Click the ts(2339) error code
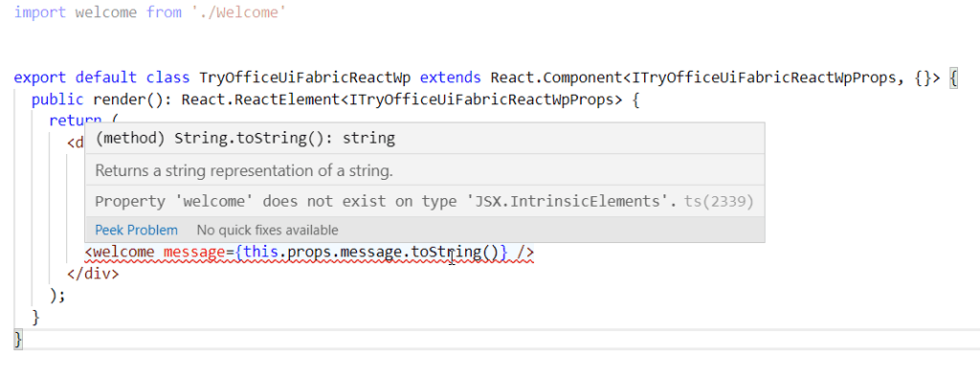This screenshot has width=980, height=376. click(719, 202)
